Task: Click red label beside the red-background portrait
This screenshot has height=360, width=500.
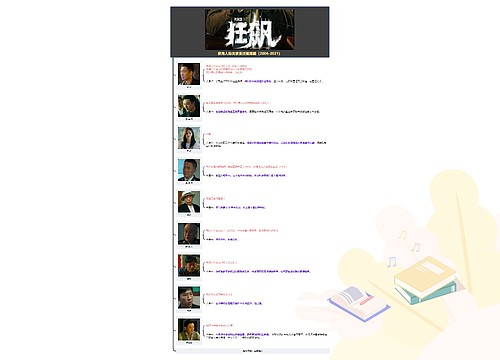Action: pyautogui.click(x=222, y=262)
